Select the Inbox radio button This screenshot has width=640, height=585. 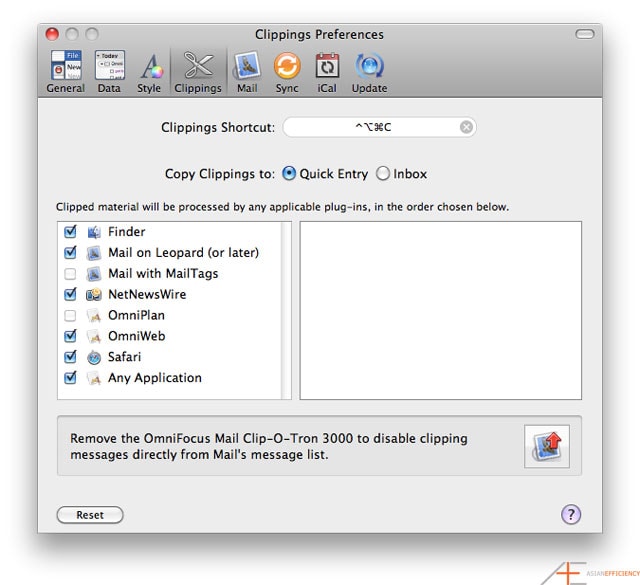383,173
